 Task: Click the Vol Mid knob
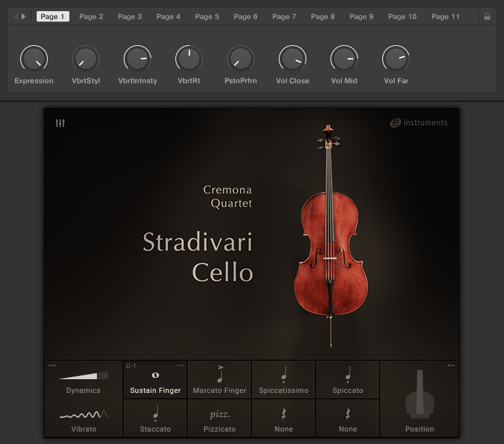coord(344,58)
